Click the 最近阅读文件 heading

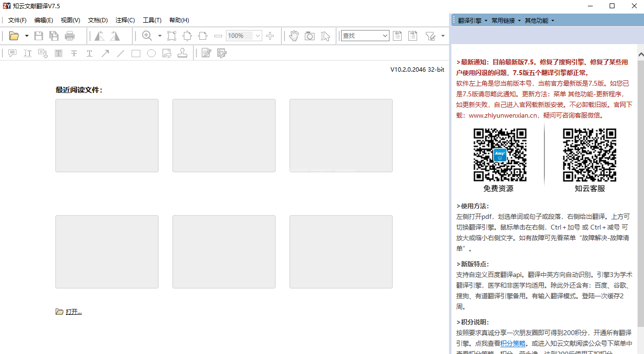(x=79, y=90)
